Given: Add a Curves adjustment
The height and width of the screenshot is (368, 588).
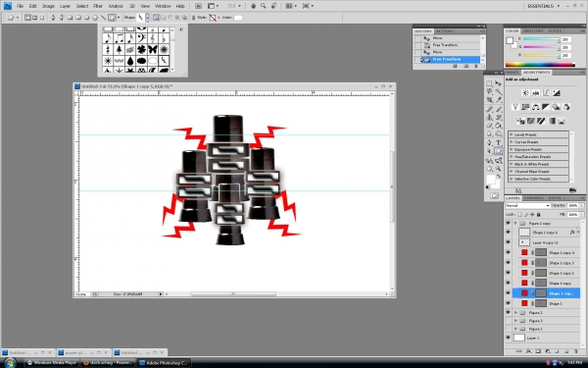Looking at the screenshot, I should [x=546, y=93].
